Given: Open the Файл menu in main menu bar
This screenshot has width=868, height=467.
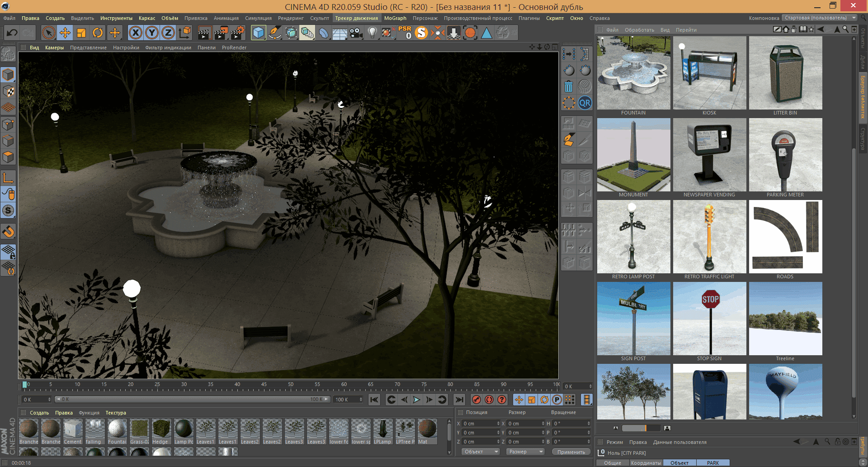Looking at the screenshot, I should (x=9, y=18).
